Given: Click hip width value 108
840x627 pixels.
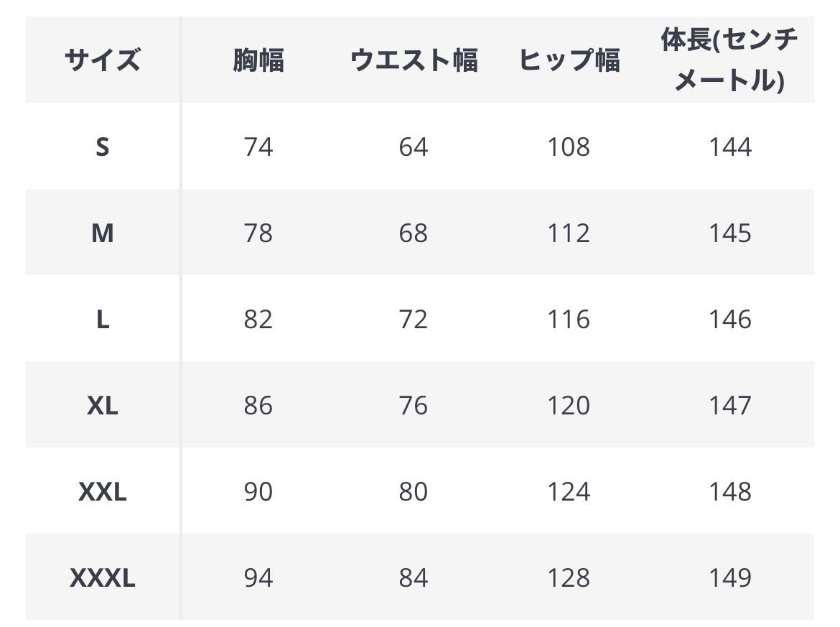Looking at the screenshot, I should (569, 147).
